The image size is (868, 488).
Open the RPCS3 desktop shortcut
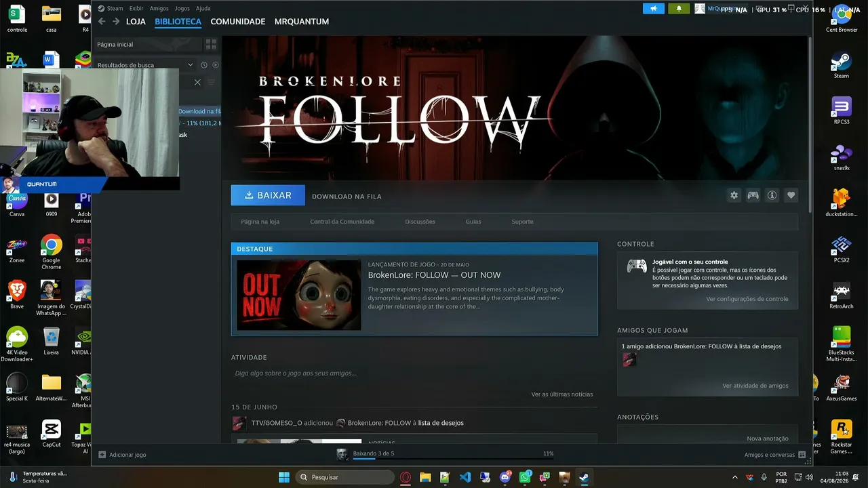842,111
